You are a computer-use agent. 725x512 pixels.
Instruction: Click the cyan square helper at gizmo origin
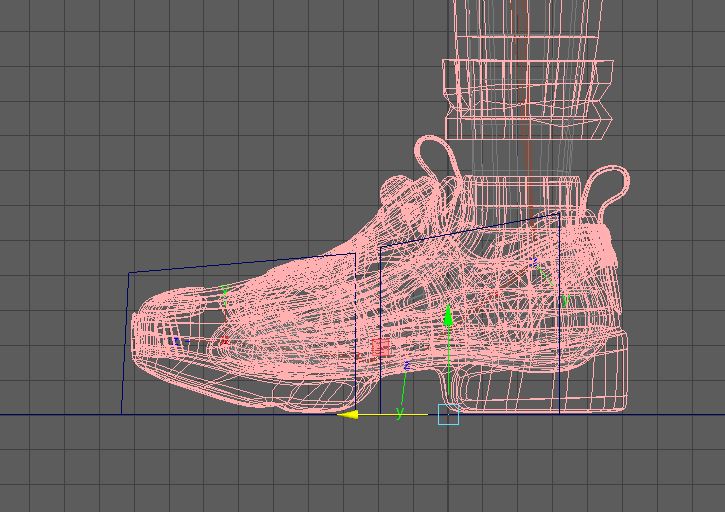click(449, 414)
